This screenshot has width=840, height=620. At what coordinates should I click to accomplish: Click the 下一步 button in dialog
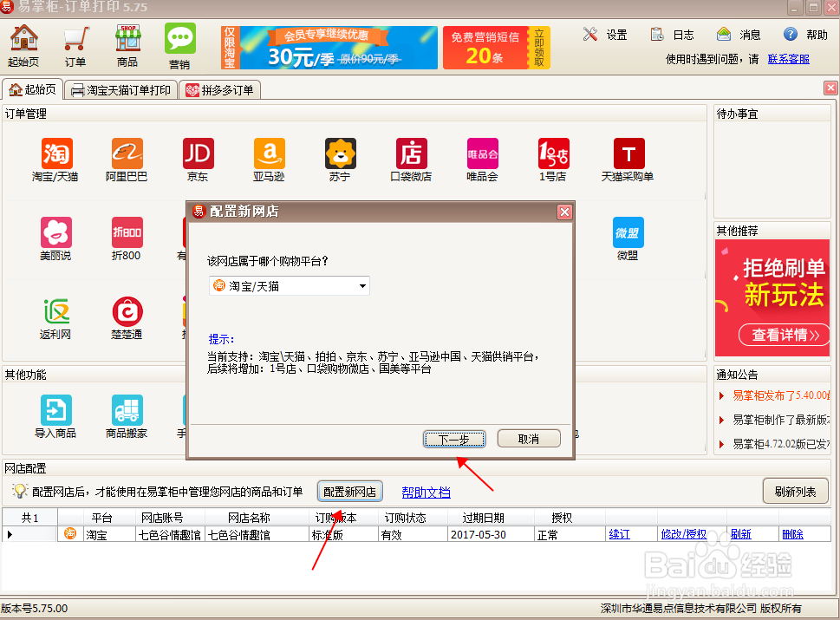(x=454, y=439)
